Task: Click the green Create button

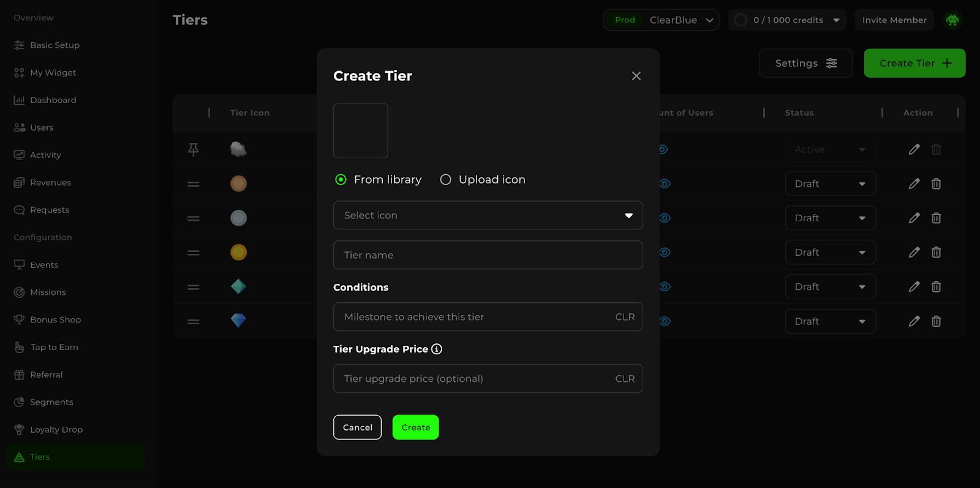Action: [x=415, y=427]
